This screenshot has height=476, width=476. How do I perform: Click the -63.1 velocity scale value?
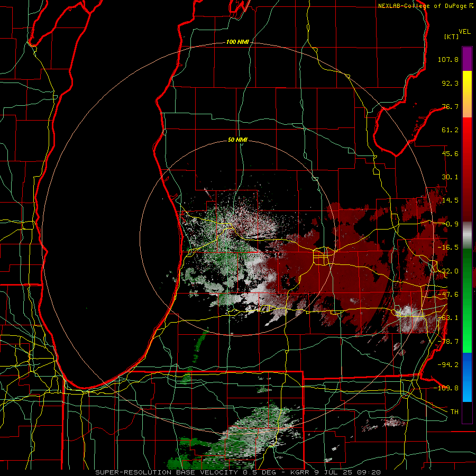(x=448, y=318)
